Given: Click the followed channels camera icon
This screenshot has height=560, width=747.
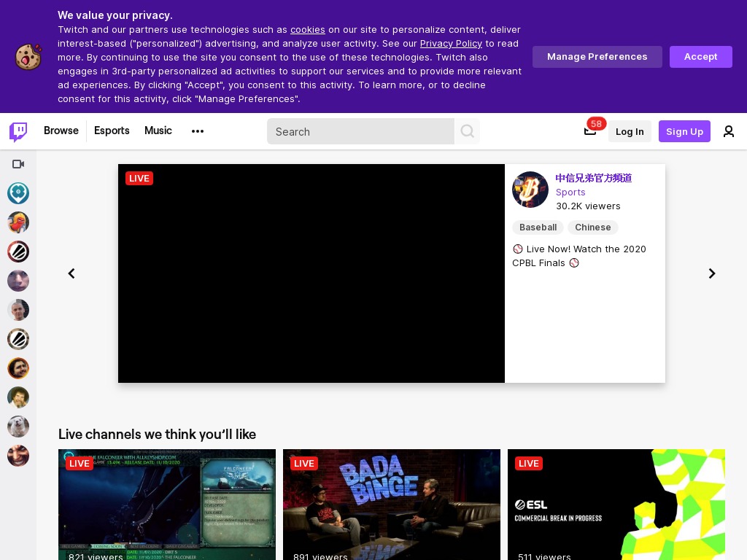Looking at the screenshot, I should click(18, 164).
